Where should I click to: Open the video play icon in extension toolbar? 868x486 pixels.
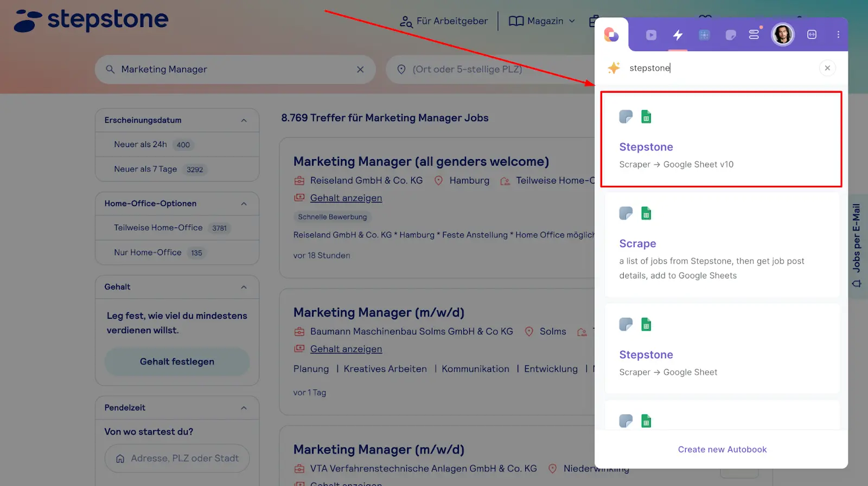[651, 35]
